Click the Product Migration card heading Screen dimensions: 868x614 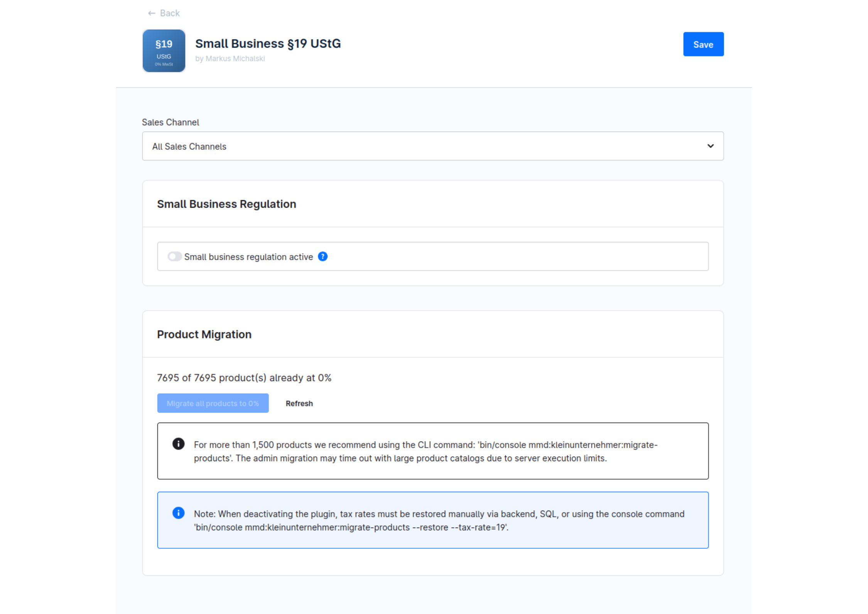click(x=204, y=335)
